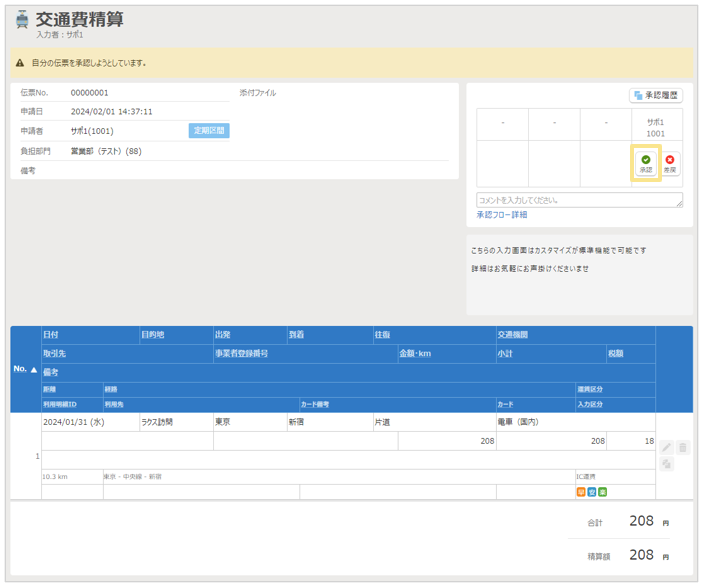Click the comment input field
The height and width of the screenshot is (587, 701).
click(x=579, y=200)
